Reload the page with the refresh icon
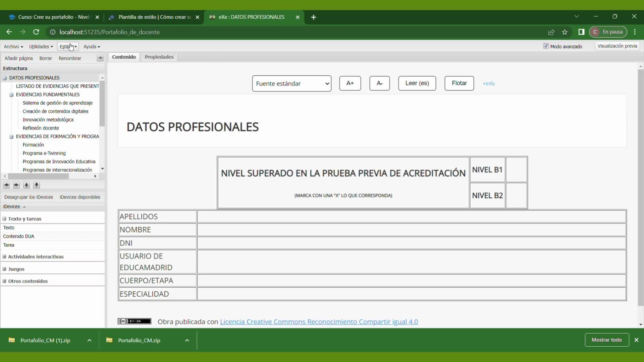644x362 pixels. (36, 32)
